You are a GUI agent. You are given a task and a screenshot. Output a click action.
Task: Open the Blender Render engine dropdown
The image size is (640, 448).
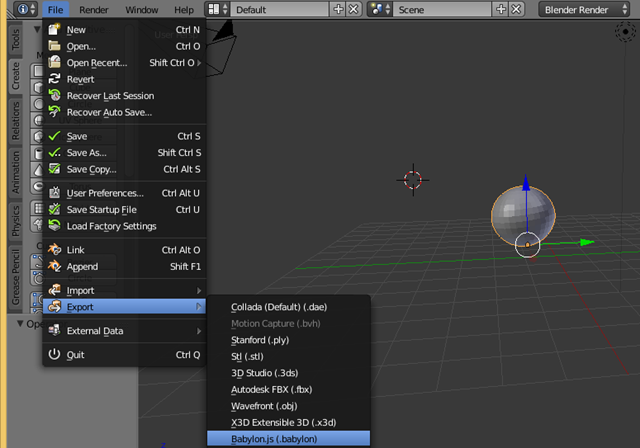[584, 9]
